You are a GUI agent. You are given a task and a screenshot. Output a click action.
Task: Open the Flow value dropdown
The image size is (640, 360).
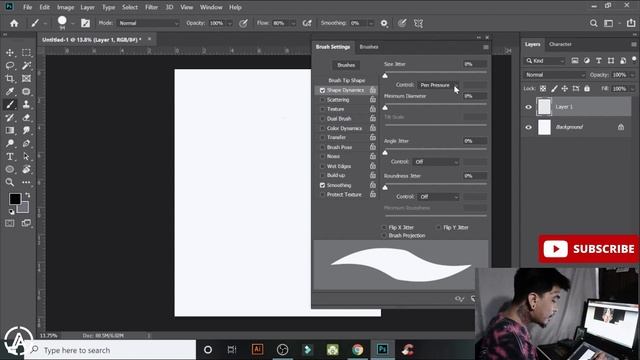[x=293, y=23]
